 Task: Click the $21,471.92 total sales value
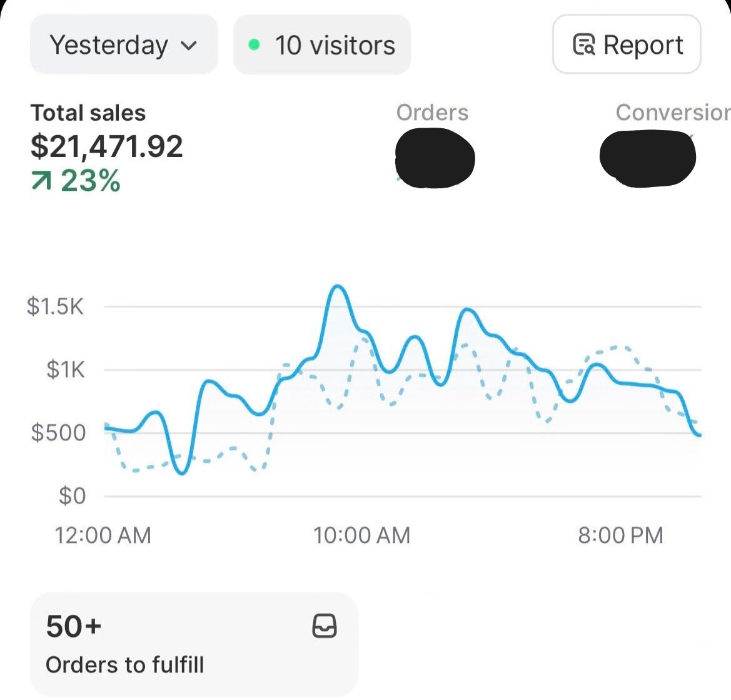[107, 146]
